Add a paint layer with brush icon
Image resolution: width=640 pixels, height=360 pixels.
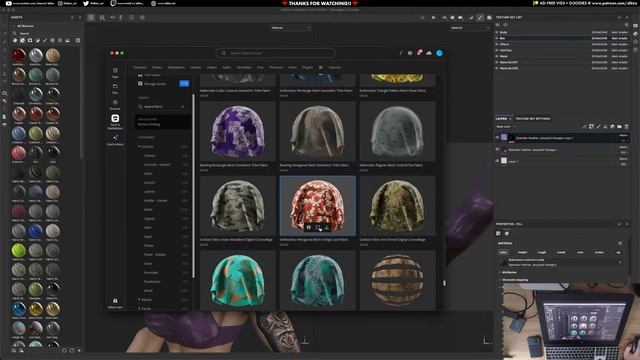(x=599, y=127)
